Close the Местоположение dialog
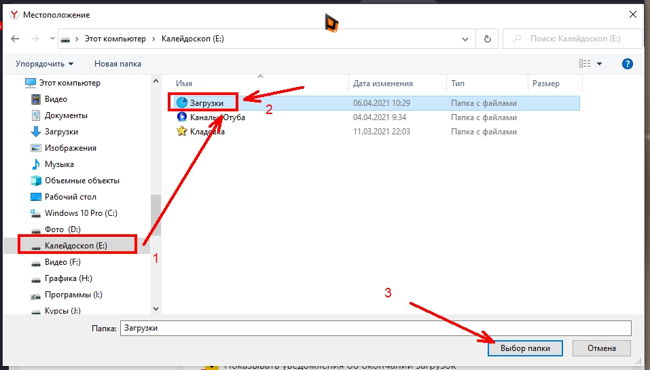The width and height of the screenshot is (650, 370). [633, 15]
